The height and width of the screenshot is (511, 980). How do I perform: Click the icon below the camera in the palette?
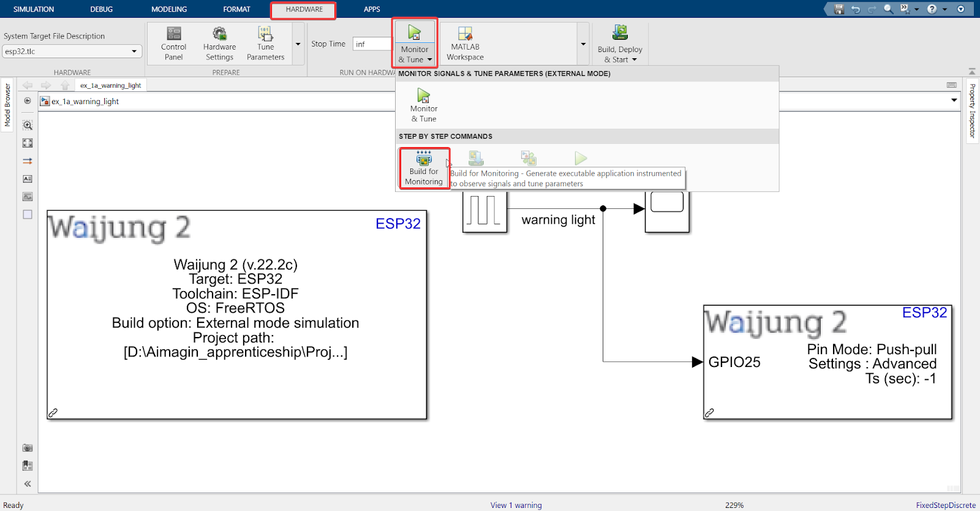(x=28, y=466)
